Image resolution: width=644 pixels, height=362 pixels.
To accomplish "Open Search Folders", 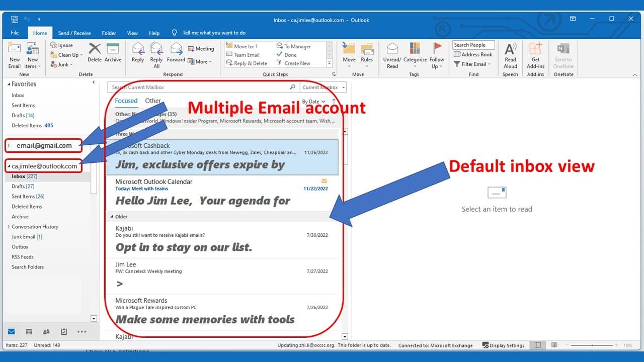I will [28, 267].
